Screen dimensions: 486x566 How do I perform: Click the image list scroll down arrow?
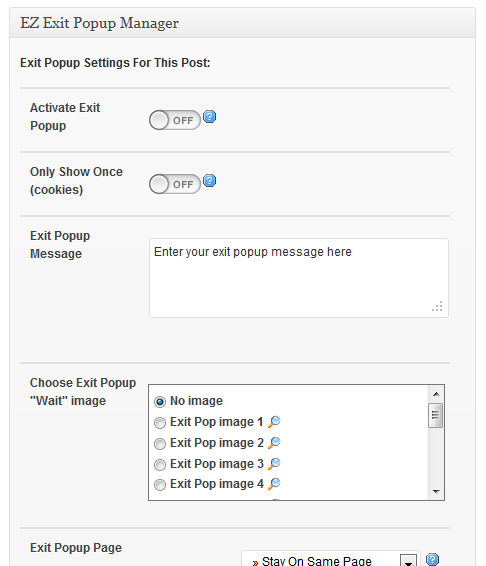click(436, 492)
